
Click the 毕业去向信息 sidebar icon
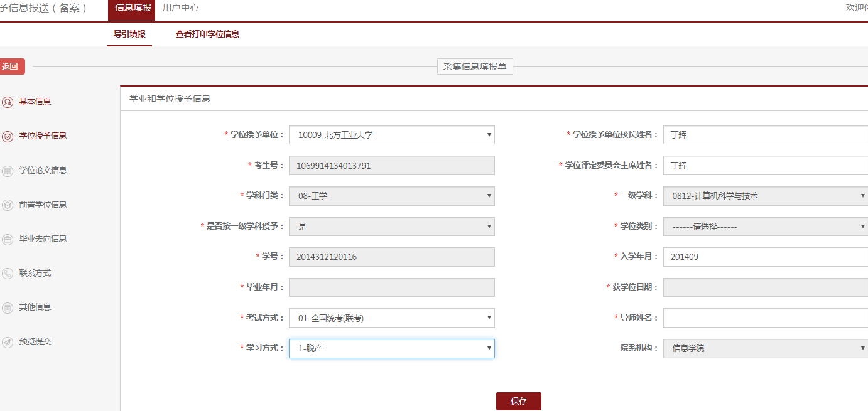coord(8,239)
